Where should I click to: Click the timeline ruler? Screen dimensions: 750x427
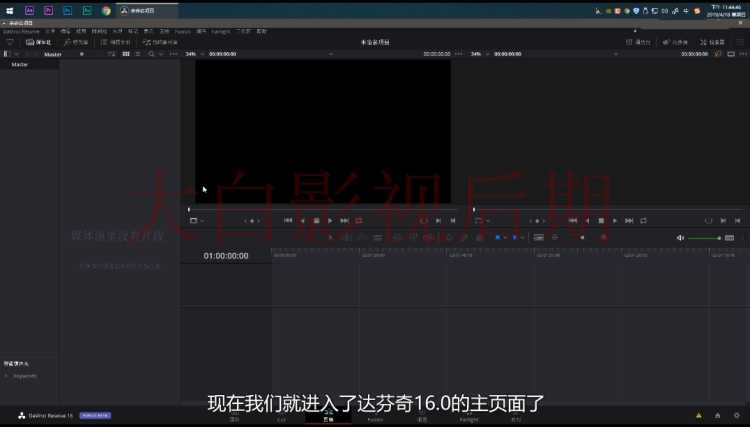pos(510,255)
